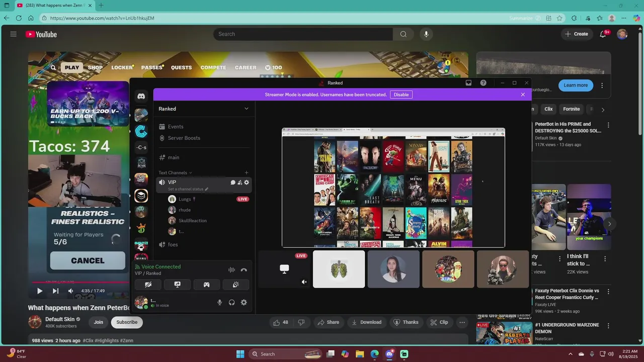Open VIP channel settings gear
The width and height of the screenshot is (644, 362).
click(x=247, y=183)
